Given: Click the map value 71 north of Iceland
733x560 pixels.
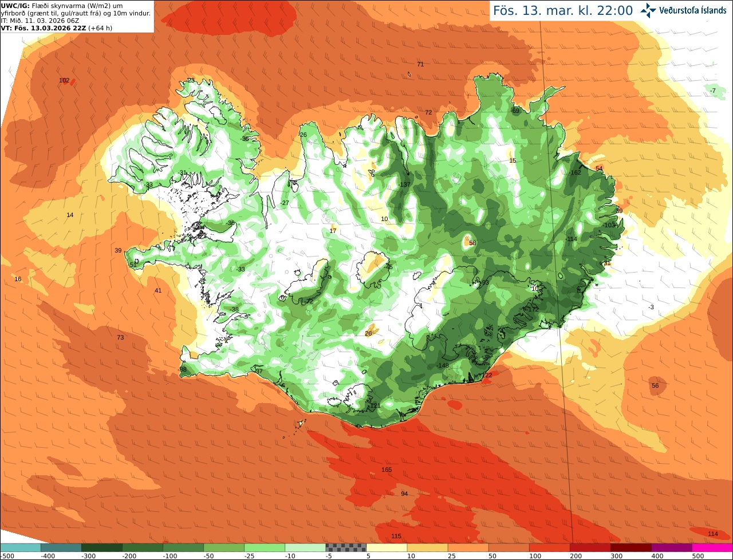Looking at the screenshot, I should tap(420, 65).
